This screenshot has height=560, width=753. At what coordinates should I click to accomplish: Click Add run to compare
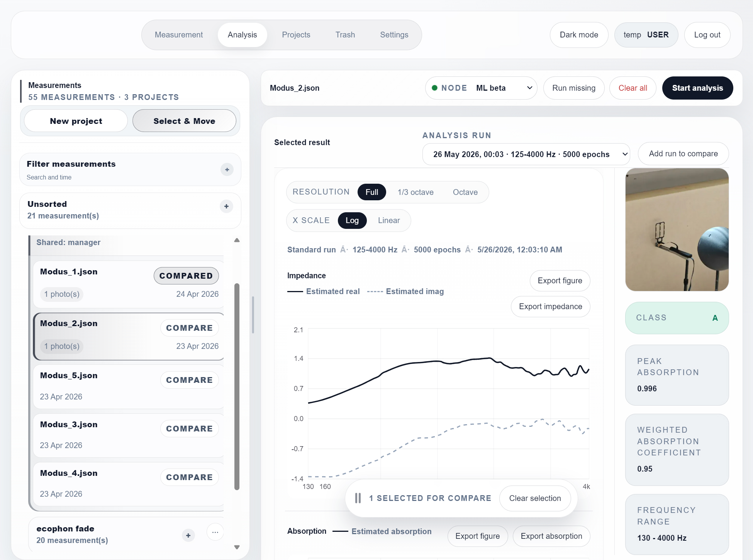pos(683,154)
